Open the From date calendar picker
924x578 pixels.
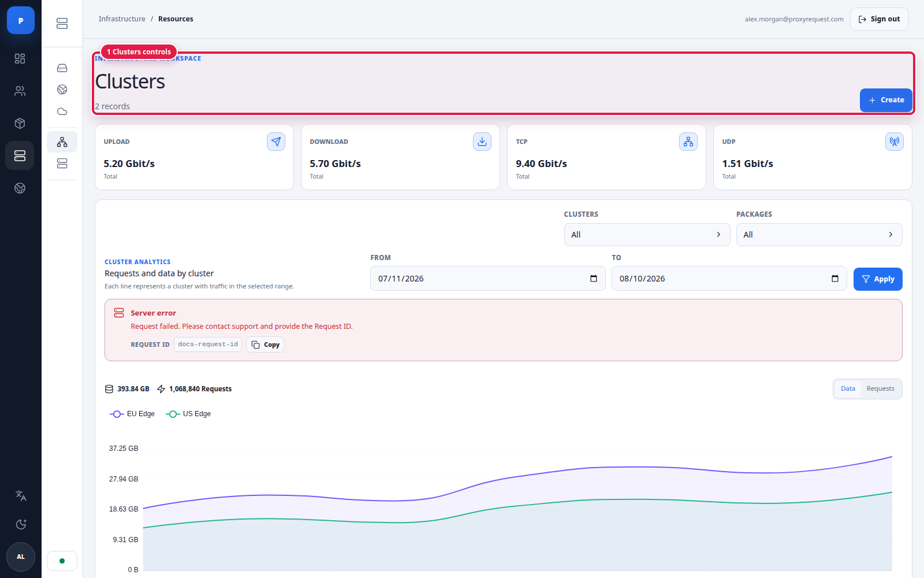[x=594, y=279]
